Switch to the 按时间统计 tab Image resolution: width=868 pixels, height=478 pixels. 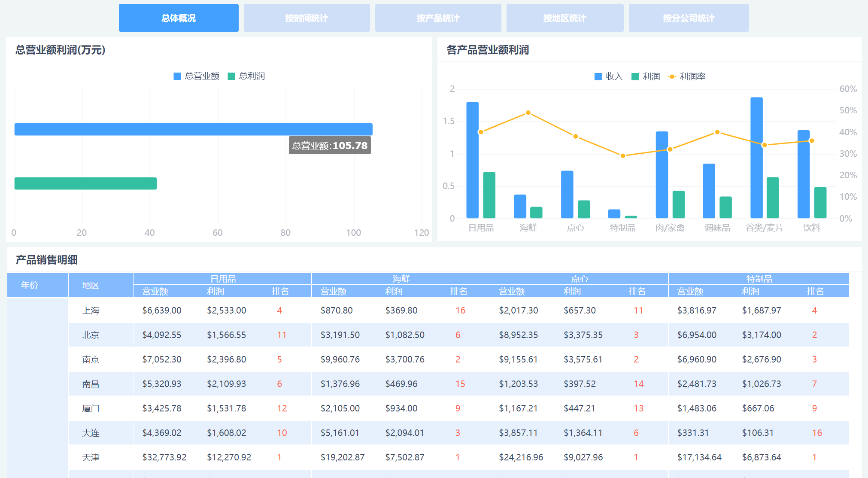(307, 18)
